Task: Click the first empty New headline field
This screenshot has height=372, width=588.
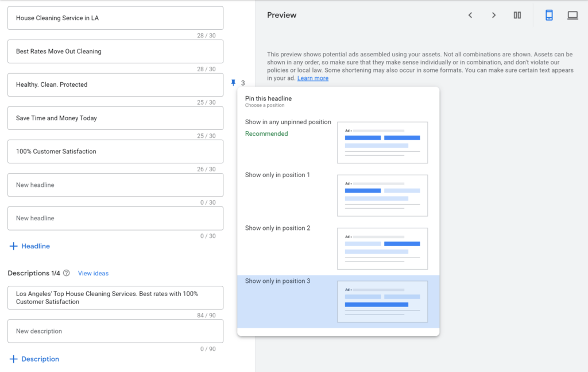Action: (x=115, y=185)
